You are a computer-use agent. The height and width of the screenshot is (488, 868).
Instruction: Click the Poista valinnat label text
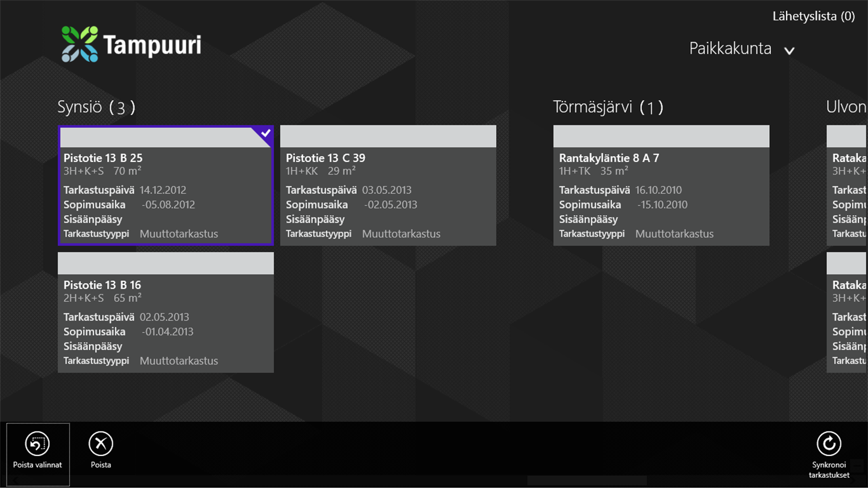pyautogui.click(x=37, y=465)
